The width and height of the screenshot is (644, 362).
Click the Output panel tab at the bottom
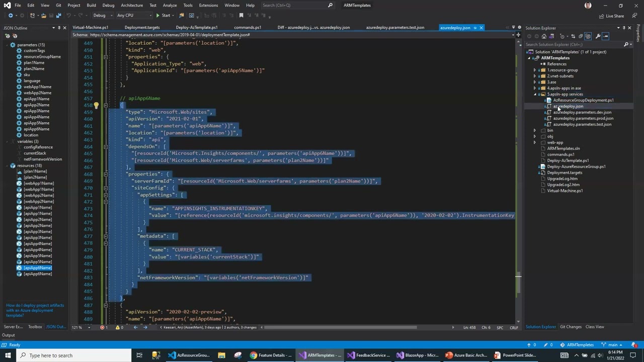click(8, 335)
